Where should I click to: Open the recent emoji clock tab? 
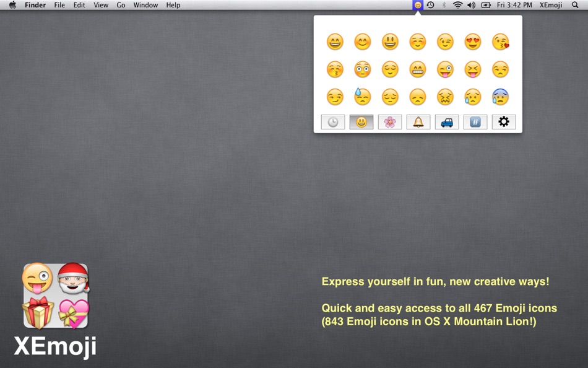pos(333,122)
